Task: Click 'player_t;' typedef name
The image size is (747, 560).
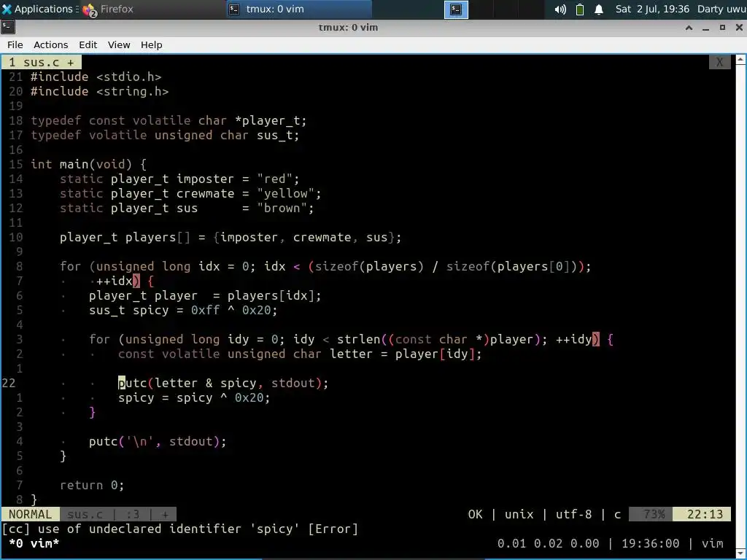Action: click(x=274, y=120)
